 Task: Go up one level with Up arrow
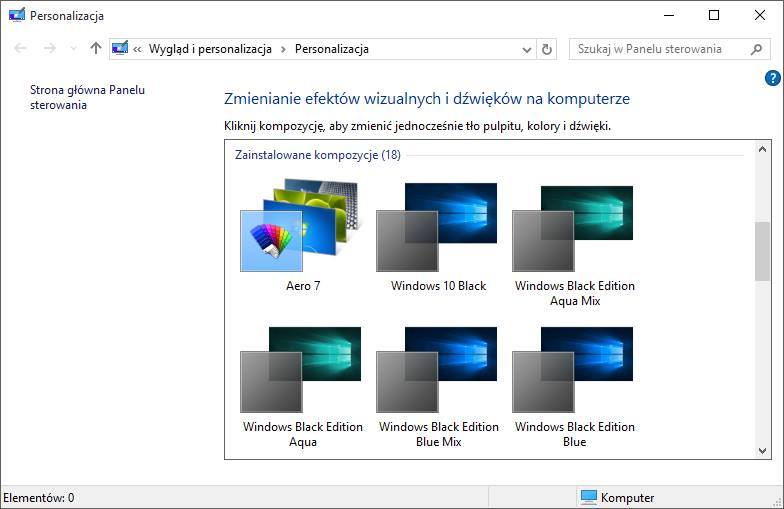click(x=96, y=48)
